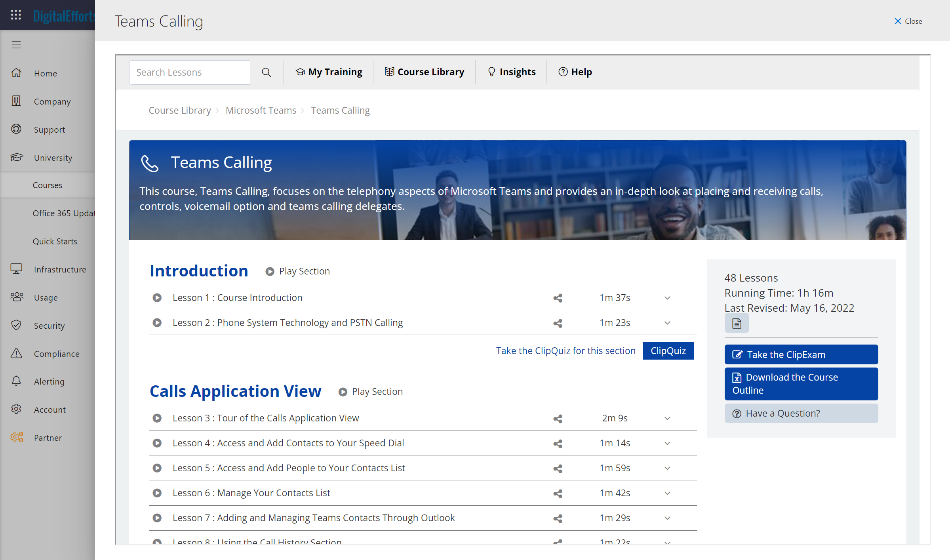
Task: Click the Partner gears icon
Action: 17,437
